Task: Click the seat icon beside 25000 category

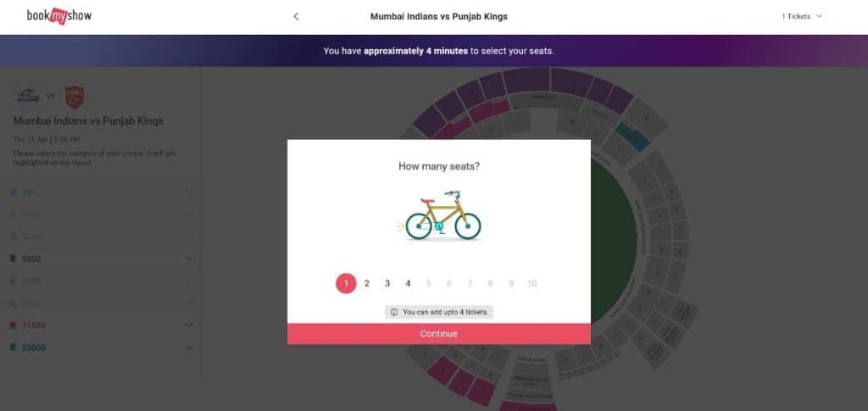Action: click(14, 347)
